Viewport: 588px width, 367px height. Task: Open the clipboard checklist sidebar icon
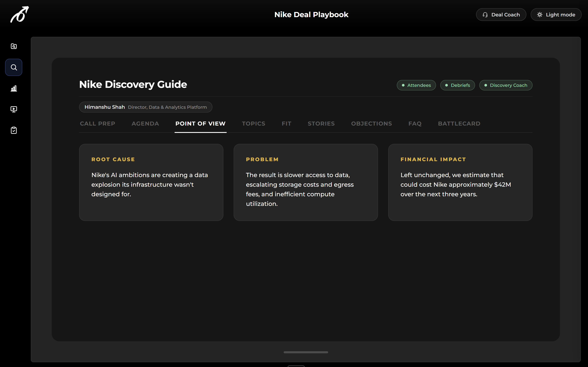click(14, 130)
